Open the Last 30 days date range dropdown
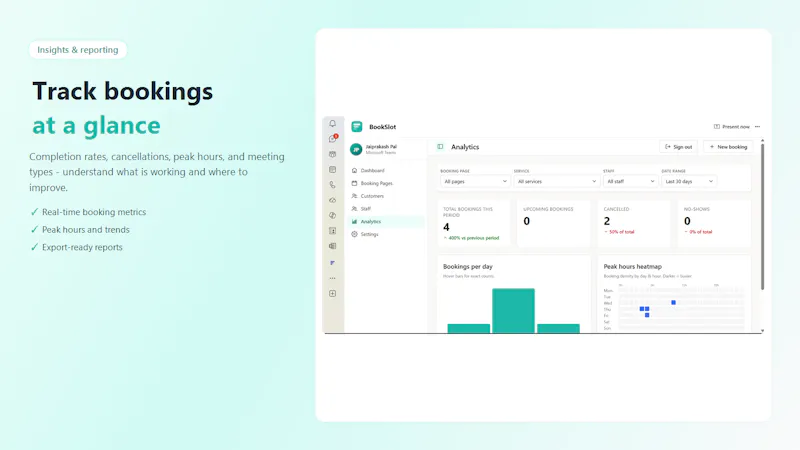The width and height of the screenshot is (800, 450). (x=689, y=181)
